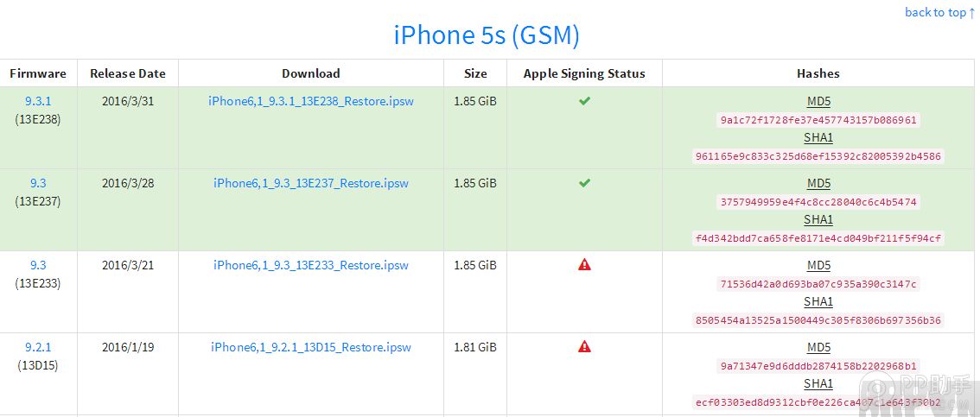Image resolution: width=980 pixels, height=417 pixels.
Task: Download iPhone6,1_9.2.1_13D15_Restore.ipsw file
Action: 311,347
